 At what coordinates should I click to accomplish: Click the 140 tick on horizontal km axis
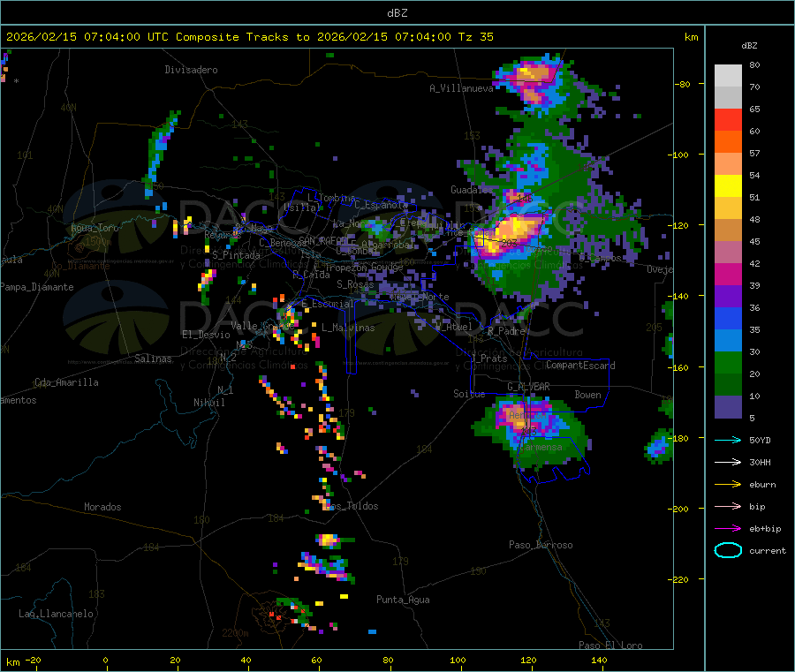coord(599,661)
